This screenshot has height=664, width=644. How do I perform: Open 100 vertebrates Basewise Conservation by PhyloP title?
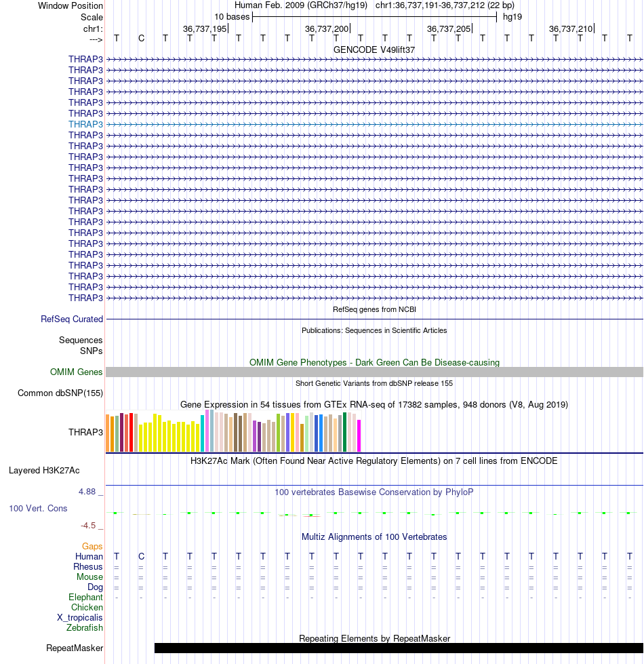[374, 492]
